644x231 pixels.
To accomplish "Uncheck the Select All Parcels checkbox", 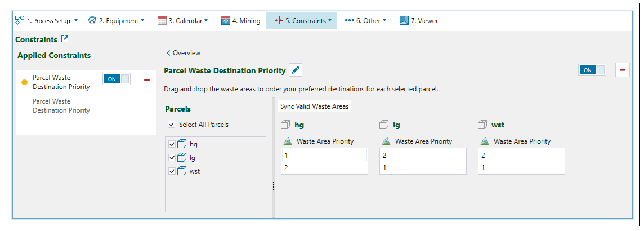I will 171,125.
